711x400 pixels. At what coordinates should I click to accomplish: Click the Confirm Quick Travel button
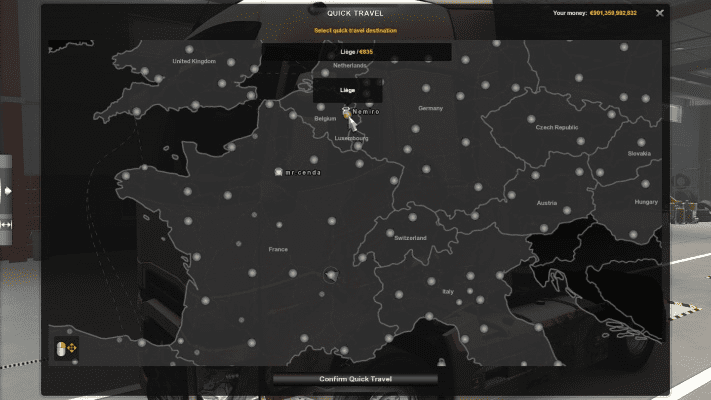(x=355, y=379)
